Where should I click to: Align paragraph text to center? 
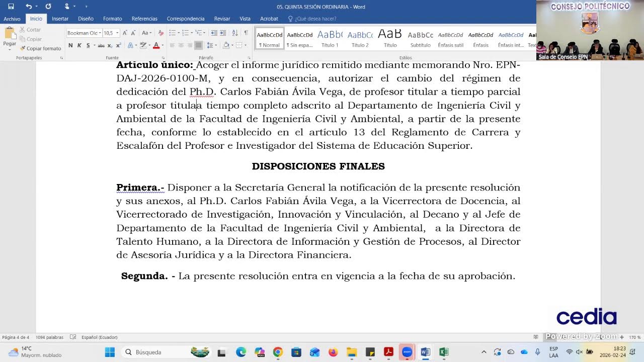pyautogui.click(x=181, y=45)
